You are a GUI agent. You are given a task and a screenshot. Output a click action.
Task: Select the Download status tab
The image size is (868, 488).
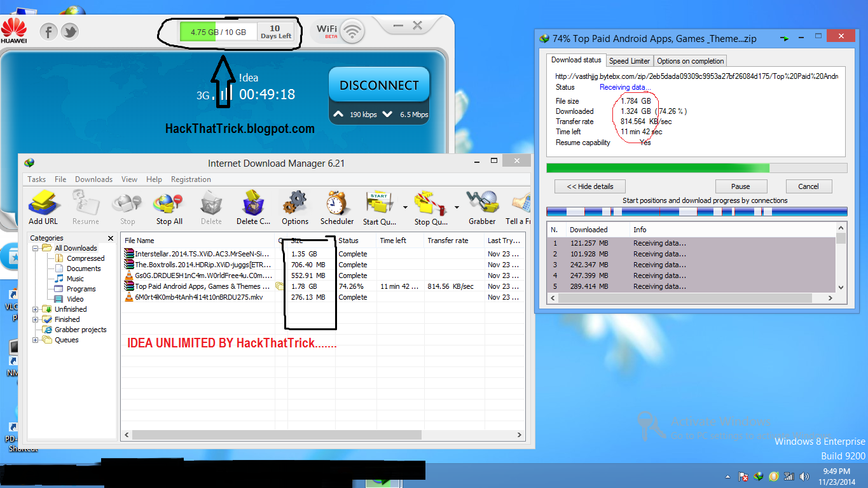click(x=576, y=60)
